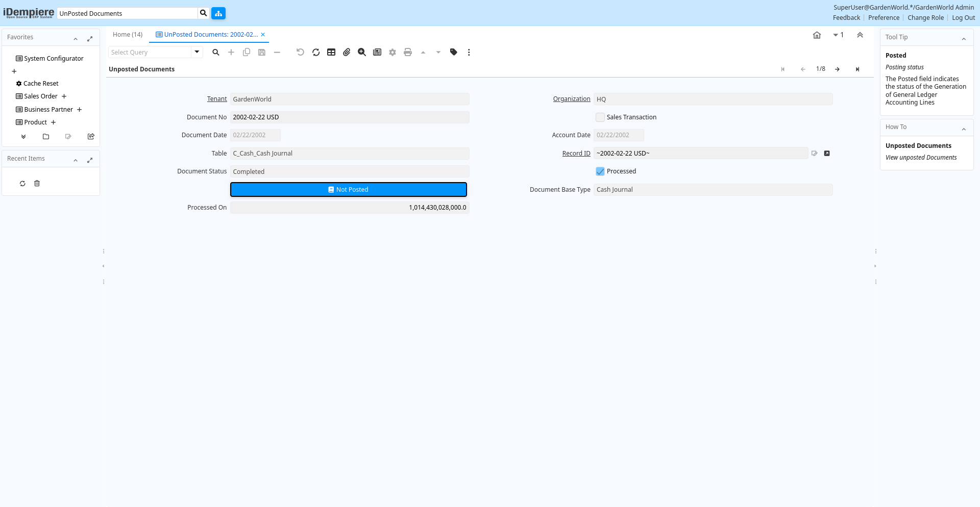Click the Document No field

pos(349,117)
